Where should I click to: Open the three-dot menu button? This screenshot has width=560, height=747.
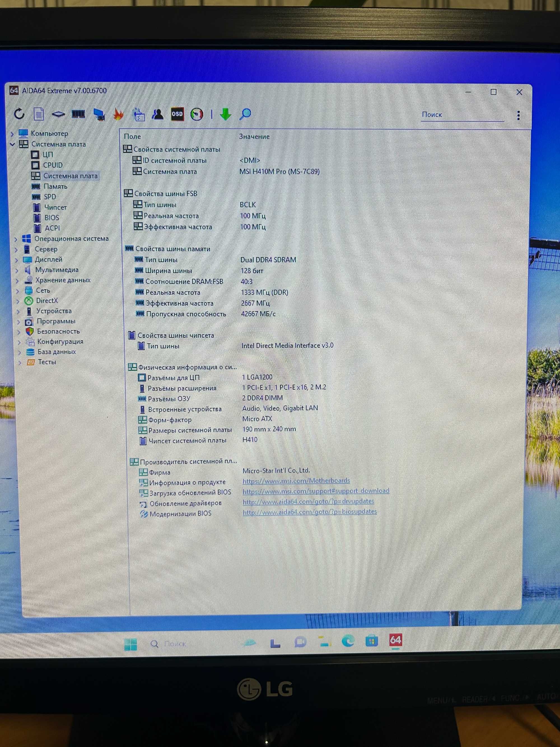[x=518, y=115]
